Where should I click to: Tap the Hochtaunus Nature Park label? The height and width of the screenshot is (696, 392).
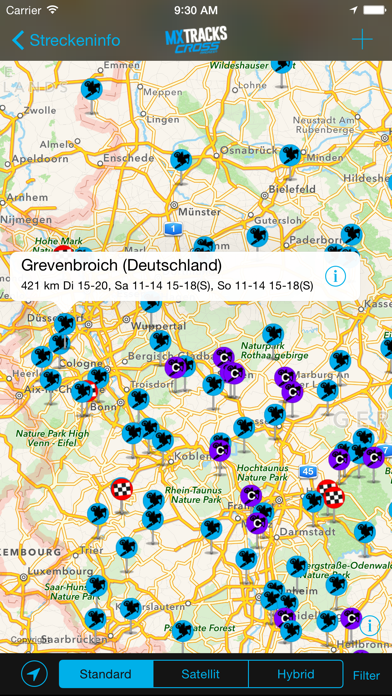(x=262, y=473)
